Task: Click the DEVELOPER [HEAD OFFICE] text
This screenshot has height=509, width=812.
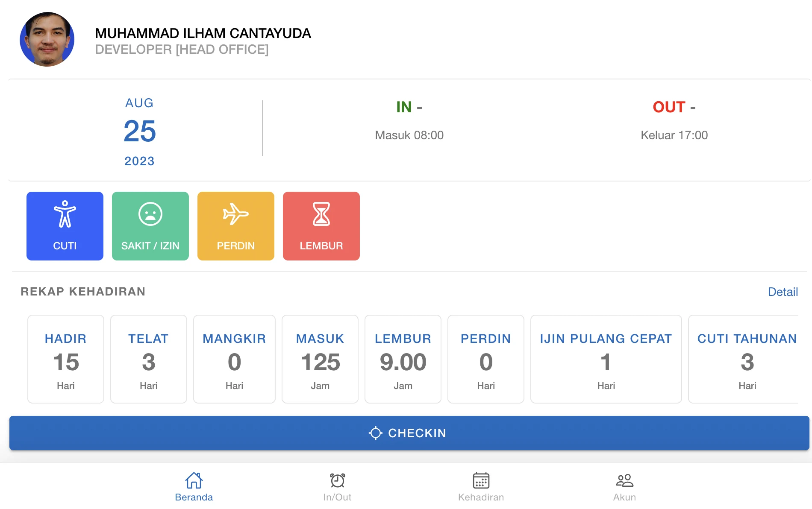Action: (x=182, y=50)
